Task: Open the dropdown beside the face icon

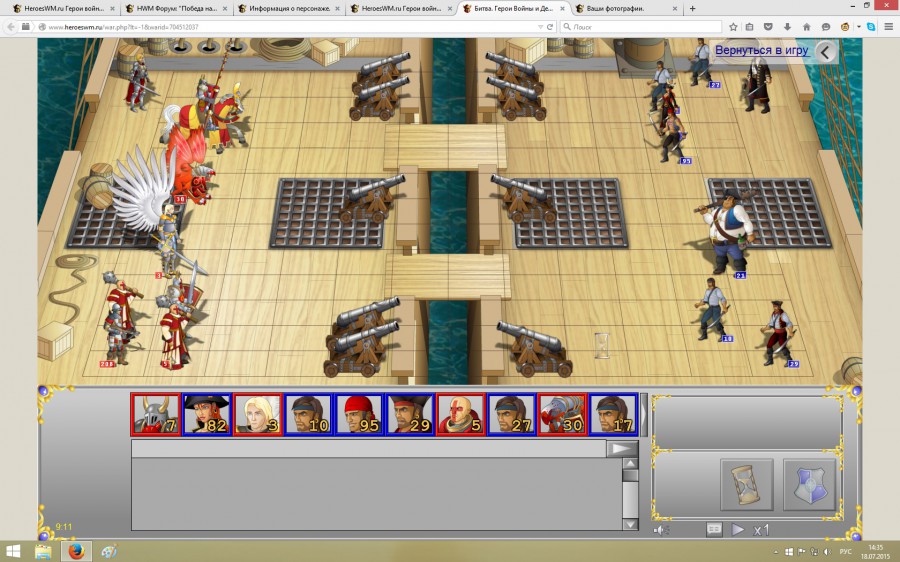Action: coord(859,27)
